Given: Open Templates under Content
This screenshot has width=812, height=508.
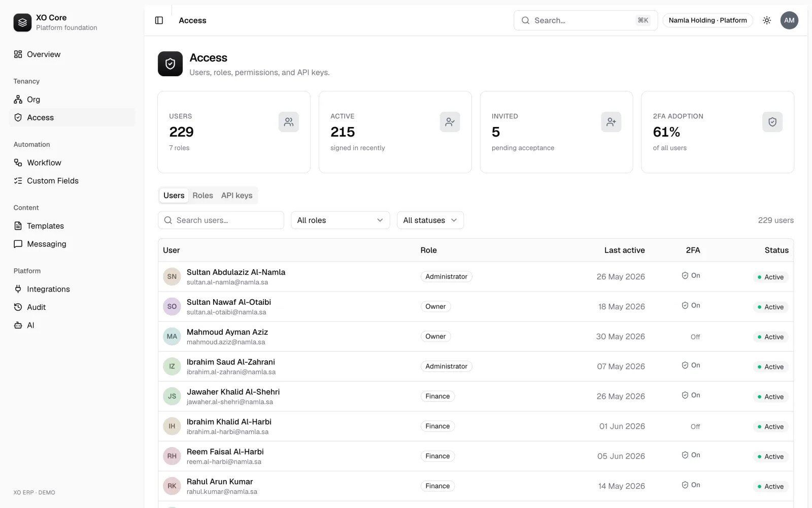Looking at the screenshot, I should 72,226.
